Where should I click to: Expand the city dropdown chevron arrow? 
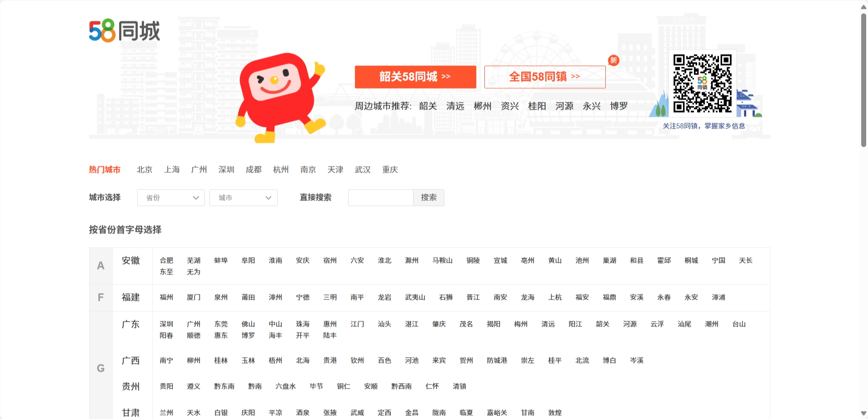tap(269, 197)
